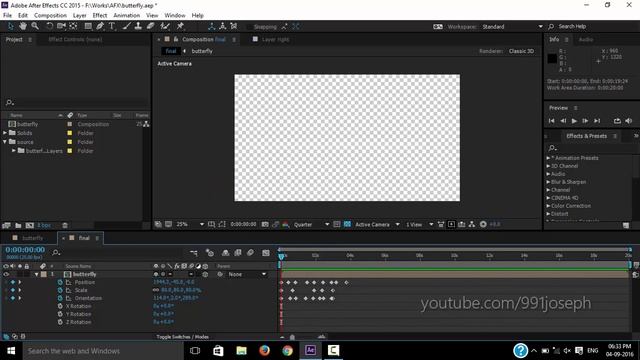640x360 pixels.
Task: Select the Zoom magnifier tool
Action: [x=35, y=26]
